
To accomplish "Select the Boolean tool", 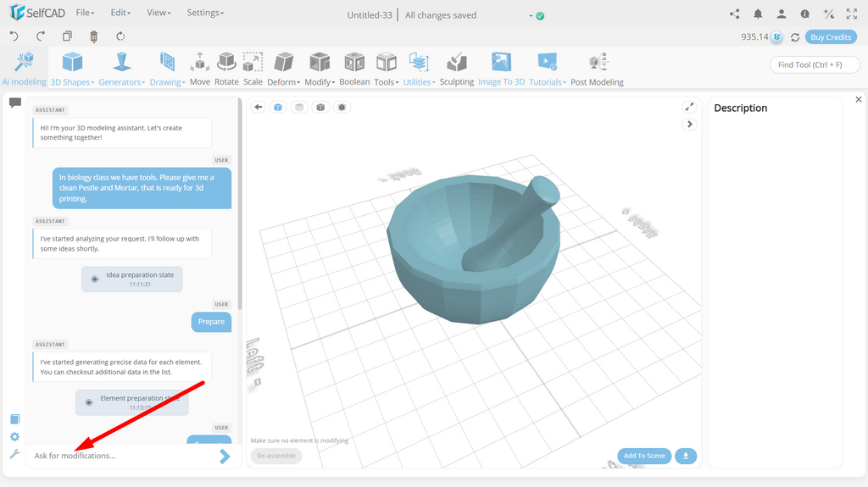I will tap(354, 69).
